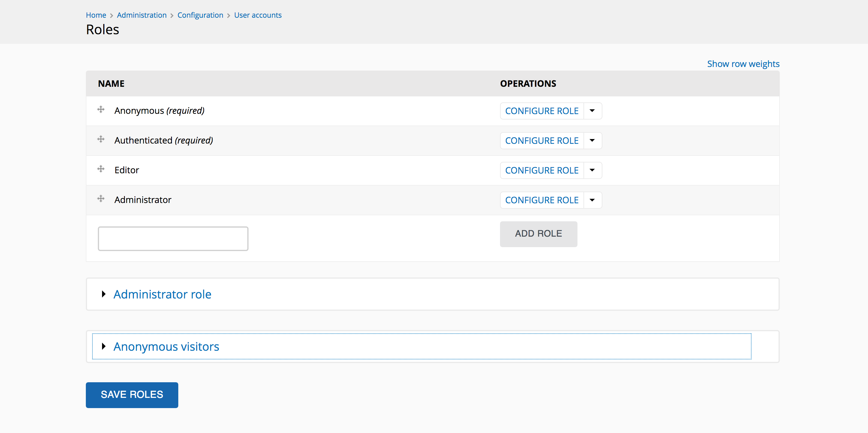The image size is (868, 433).
Task: Click the Anonymous (required) role name
Action: pyautogui.click(x=159, y=111)
